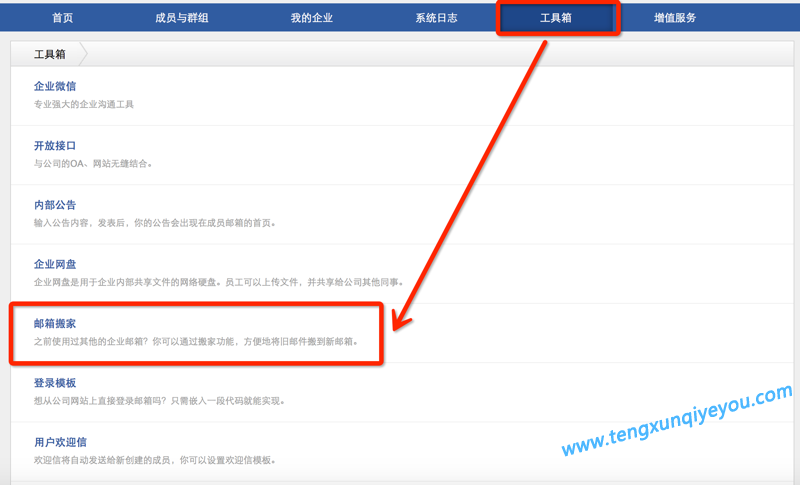Viewport: 800px width, 485px height.
Task: Click the 内部公告 description starting 输入公告内容
Action: pos(155,223)
